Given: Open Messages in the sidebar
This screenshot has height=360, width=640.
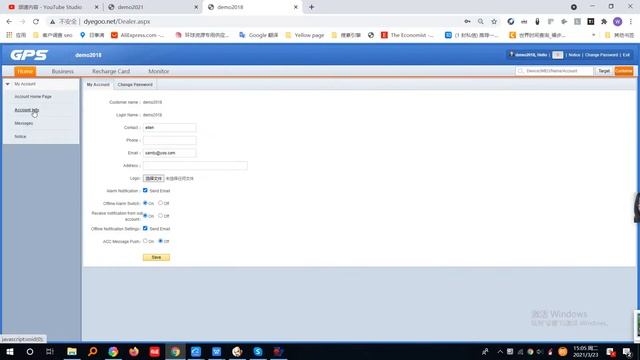Looking at the screenshot, I should click(x=24, y=123).
